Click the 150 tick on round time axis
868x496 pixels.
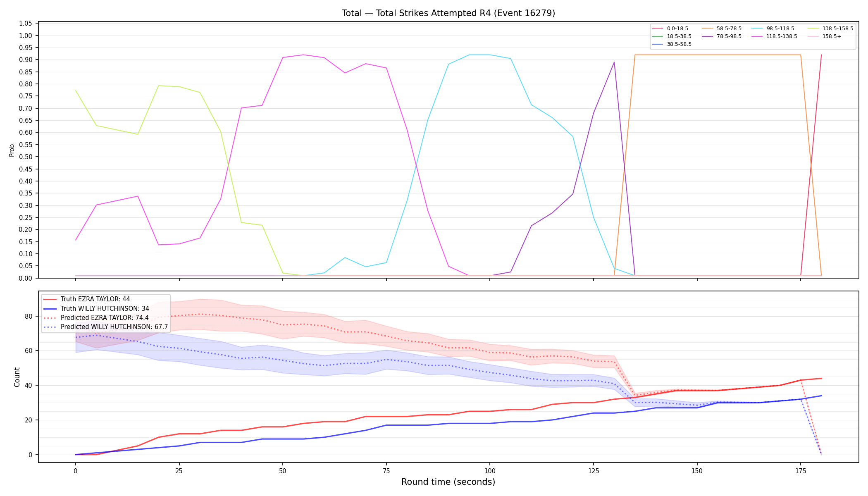(x=697, y=471)
